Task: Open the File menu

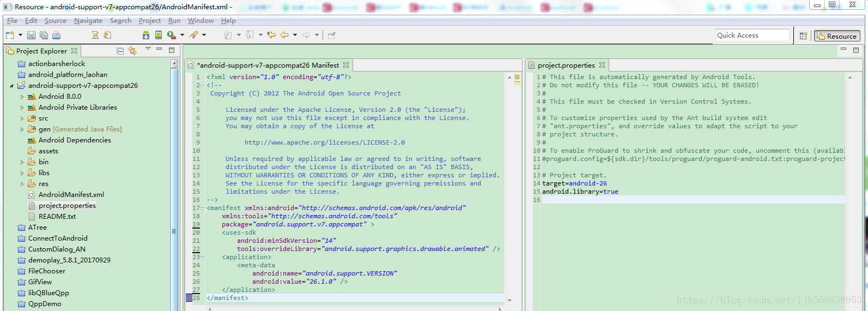Action: pos(12,21)
